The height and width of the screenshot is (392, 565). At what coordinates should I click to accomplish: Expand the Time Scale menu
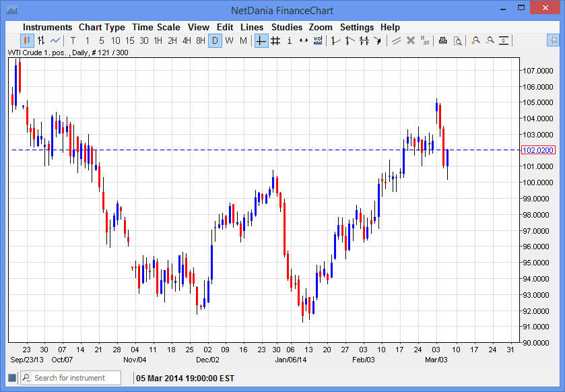point(156,27)
